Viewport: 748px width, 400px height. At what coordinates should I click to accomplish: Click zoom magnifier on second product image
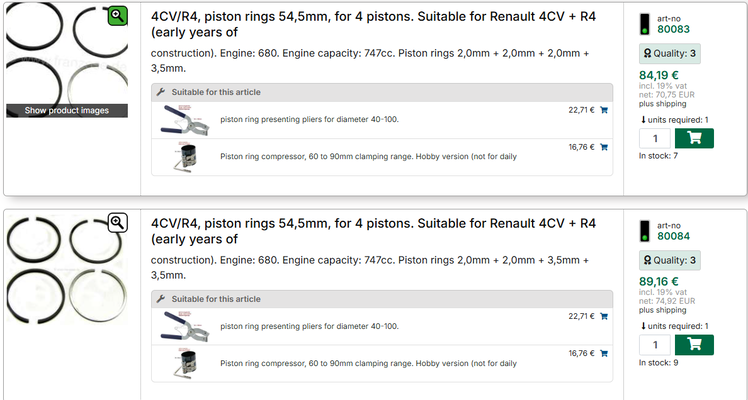(x=117, y=222)
